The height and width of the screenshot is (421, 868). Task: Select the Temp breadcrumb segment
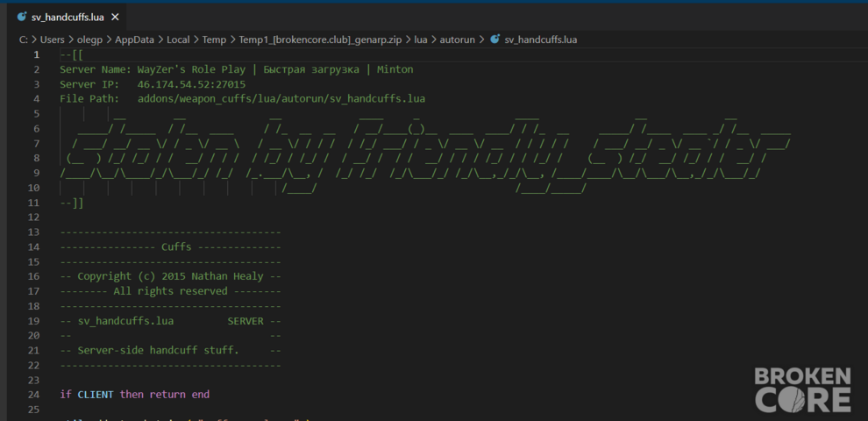[x=214, y=39]
